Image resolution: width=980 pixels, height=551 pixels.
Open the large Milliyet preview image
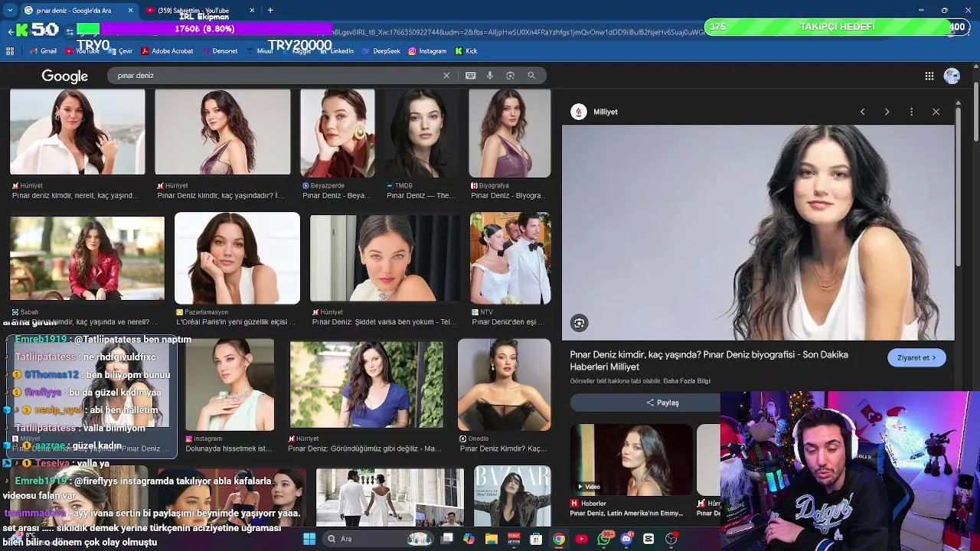click(x=758, y=233)
